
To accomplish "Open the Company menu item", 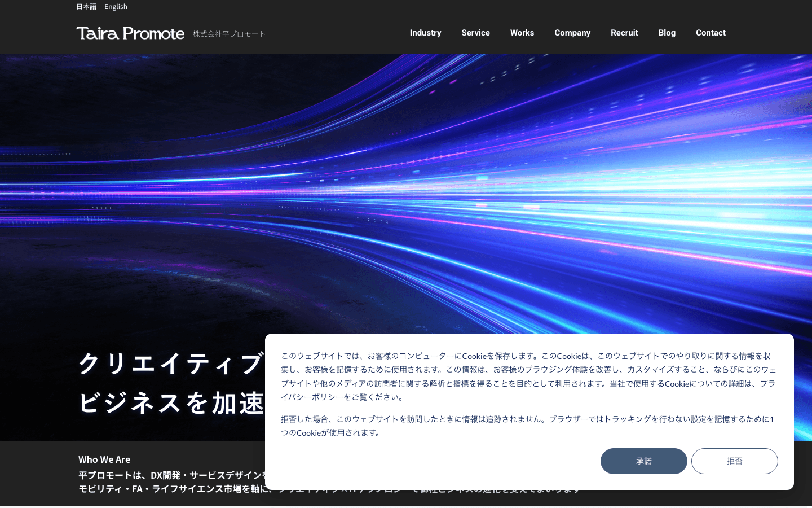I will tap(572, 33).
